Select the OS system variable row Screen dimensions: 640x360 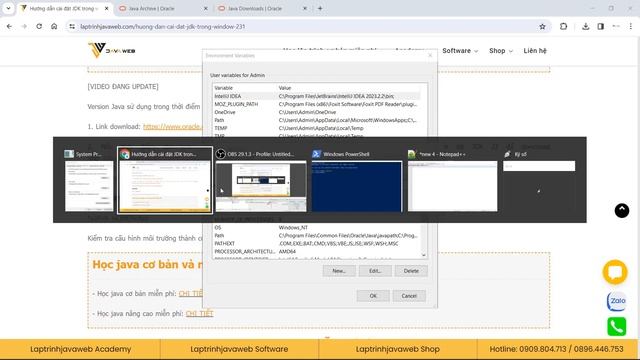(x=317, y=228)
